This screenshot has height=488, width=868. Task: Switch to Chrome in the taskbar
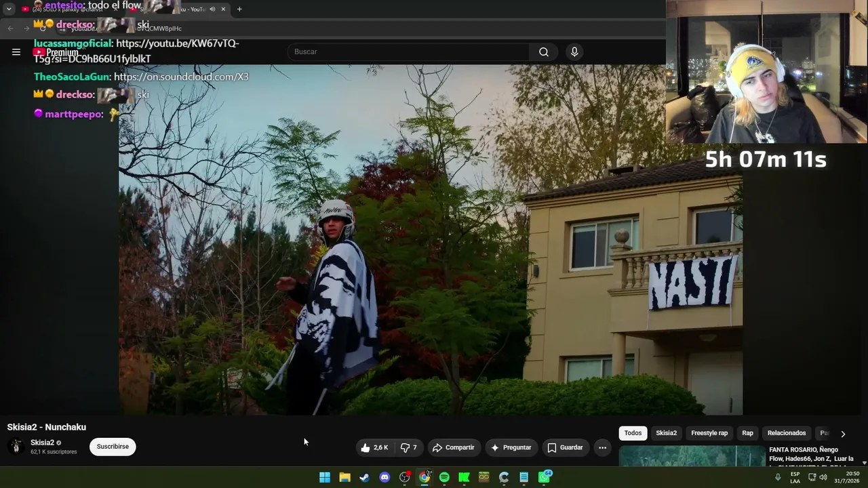coord(425,477)
